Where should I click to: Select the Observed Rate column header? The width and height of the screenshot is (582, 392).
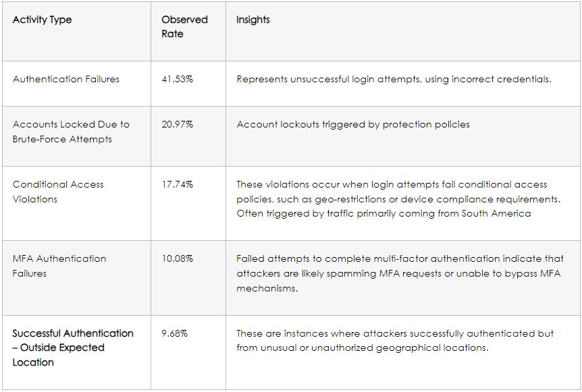coord(184,26)
